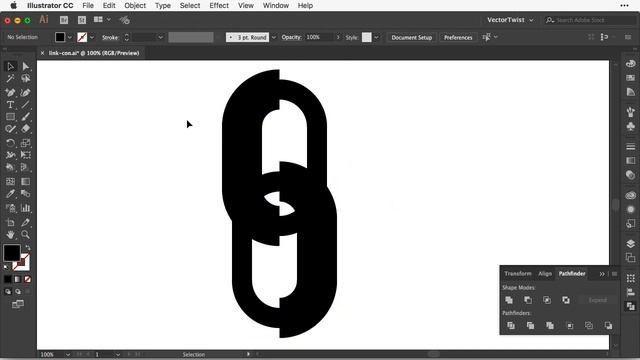Select the Rotate tool
This screenshot has height=360, width=640.
click(10, 143)
